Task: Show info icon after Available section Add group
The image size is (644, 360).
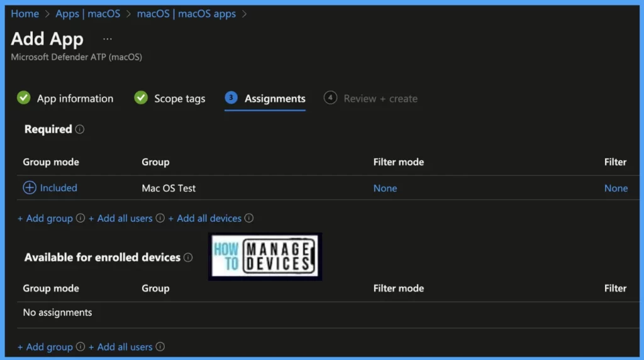Action: click(x=80, y=347)
